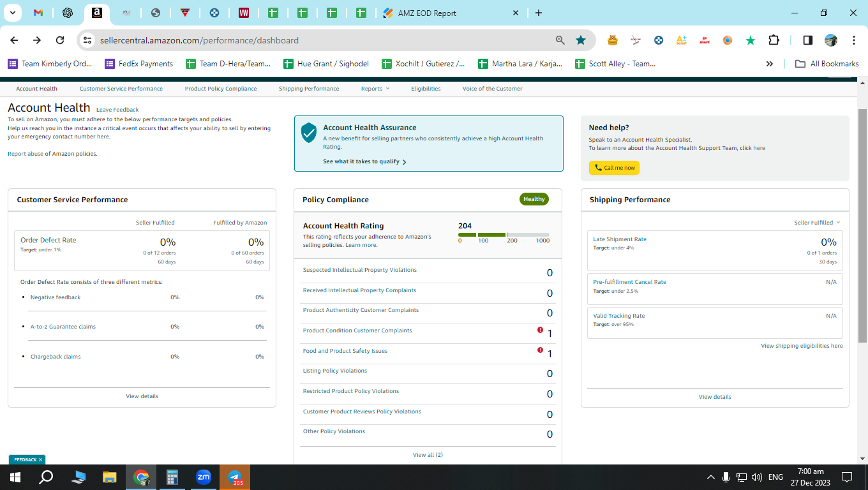Image resolution: width=868 pixels, height=490 pixels.
Task: Open the Chrome three-dot menu
Action: pos(854,40)
